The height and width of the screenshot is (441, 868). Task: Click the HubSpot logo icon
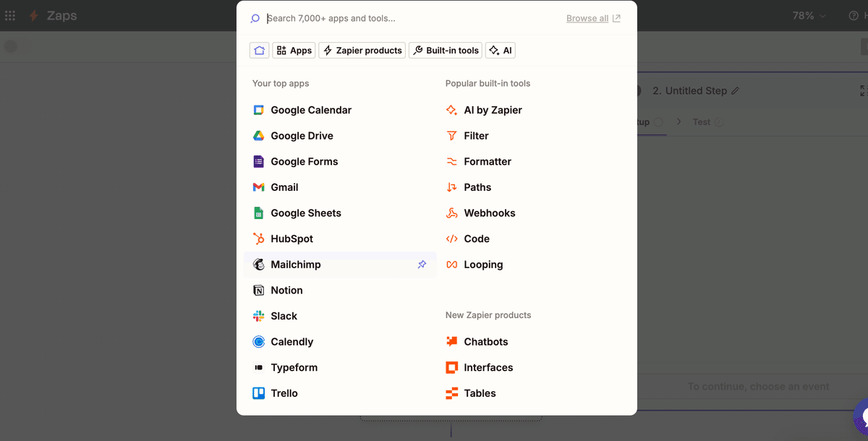(x=258, y=239)
